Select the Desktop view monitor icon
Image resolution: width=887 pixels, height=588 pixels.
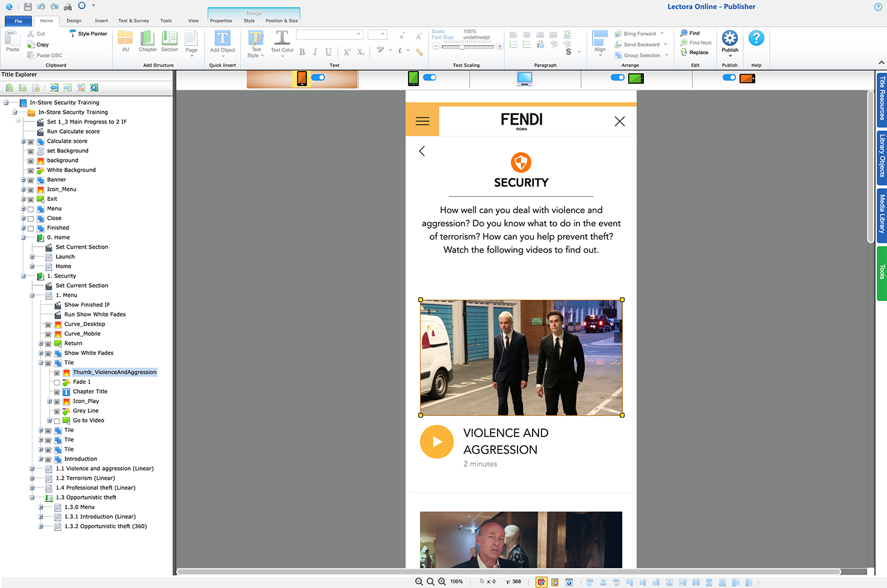tap(525, 78)
